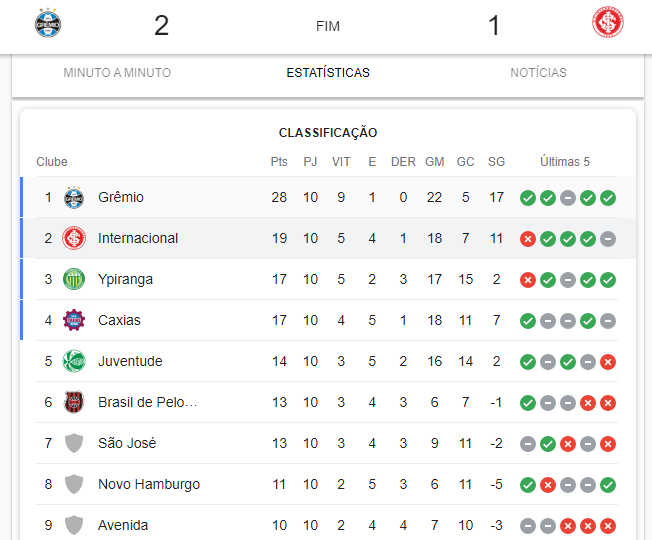Click the Ypiranga club crest
The width and height of the screenshot is (652, 540).
[74, 279]
